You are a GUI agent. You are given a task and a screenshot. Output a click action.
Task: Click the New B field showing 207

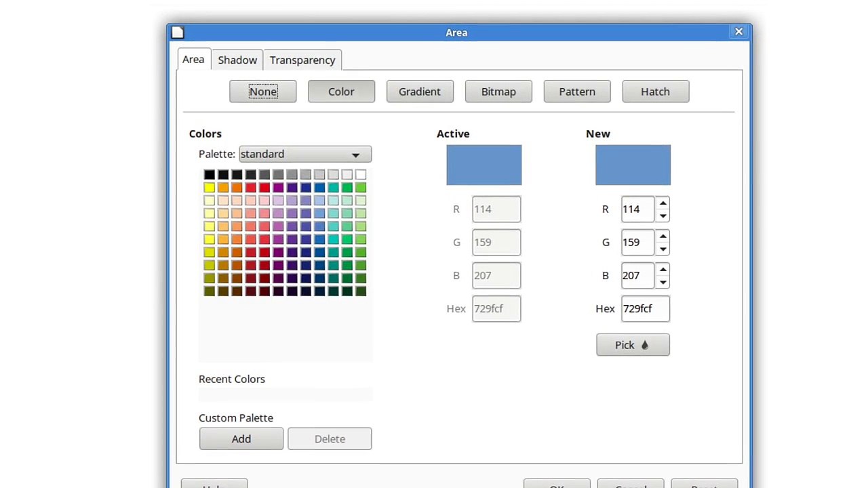638,275
